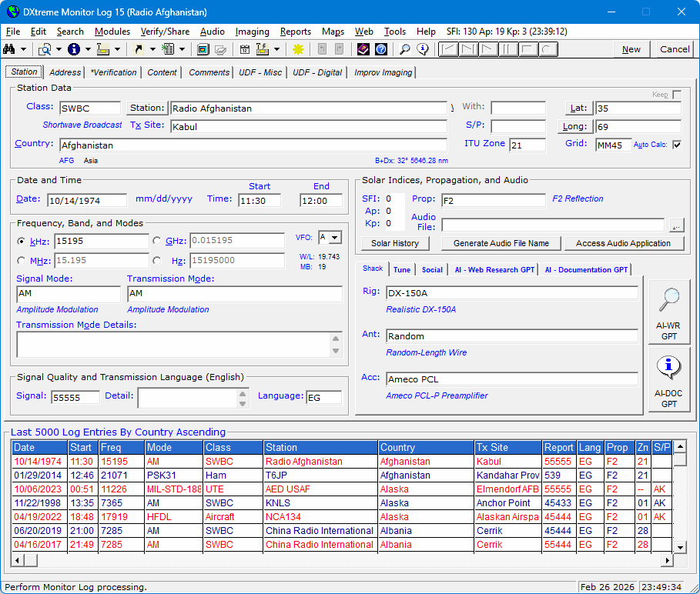Expand the binoculars icon dropdown arrow
Viewport: 700px width, 594px height.
[24, 49]
